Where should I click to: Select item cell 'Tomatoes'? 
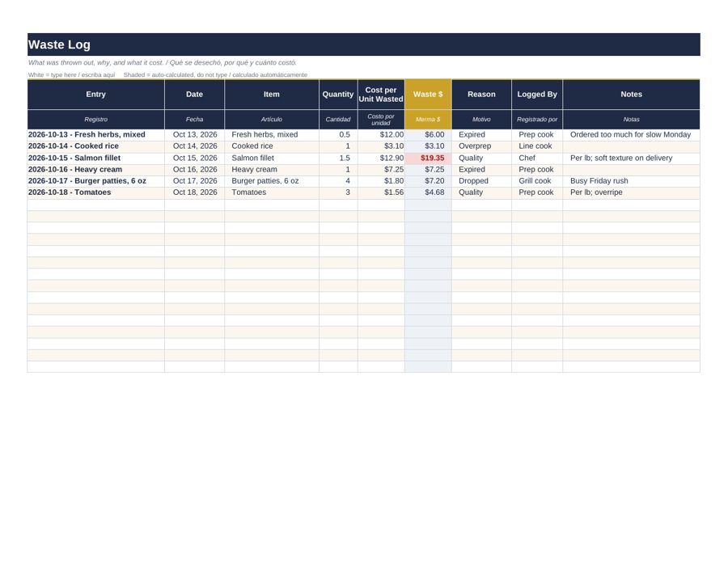point(272,192)
